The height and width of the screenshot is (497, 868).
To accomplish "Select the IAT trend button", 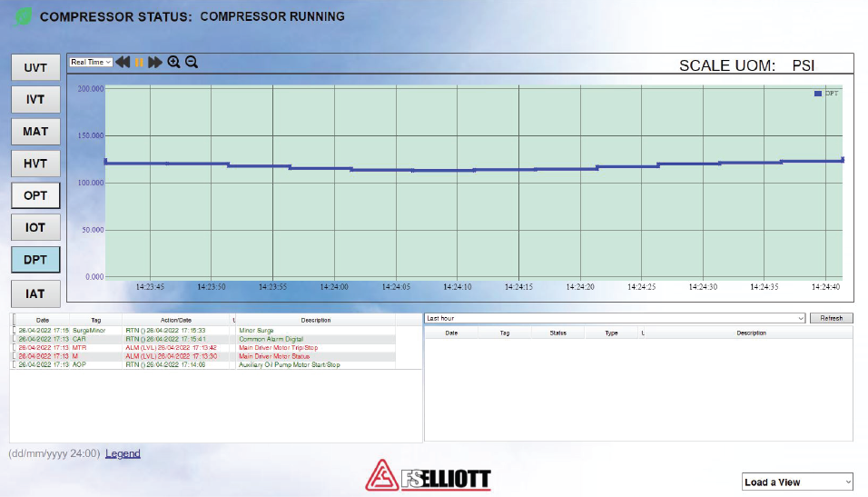I will coord(35,293).
